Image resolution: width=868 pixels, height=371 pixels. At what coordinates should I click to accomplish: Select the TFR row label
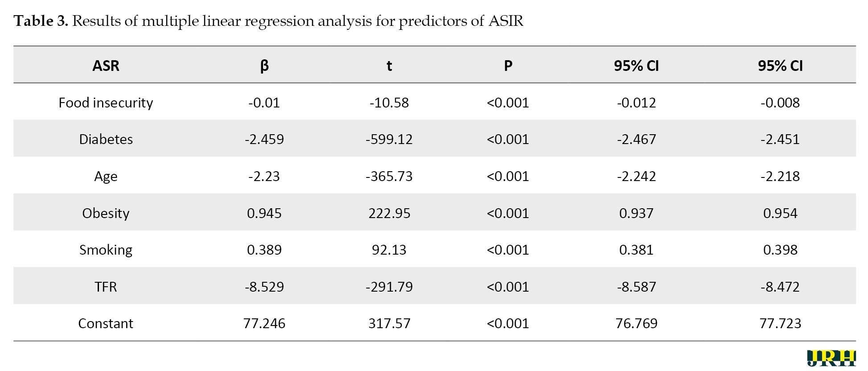pyautogui.click(x=106, y=287)
